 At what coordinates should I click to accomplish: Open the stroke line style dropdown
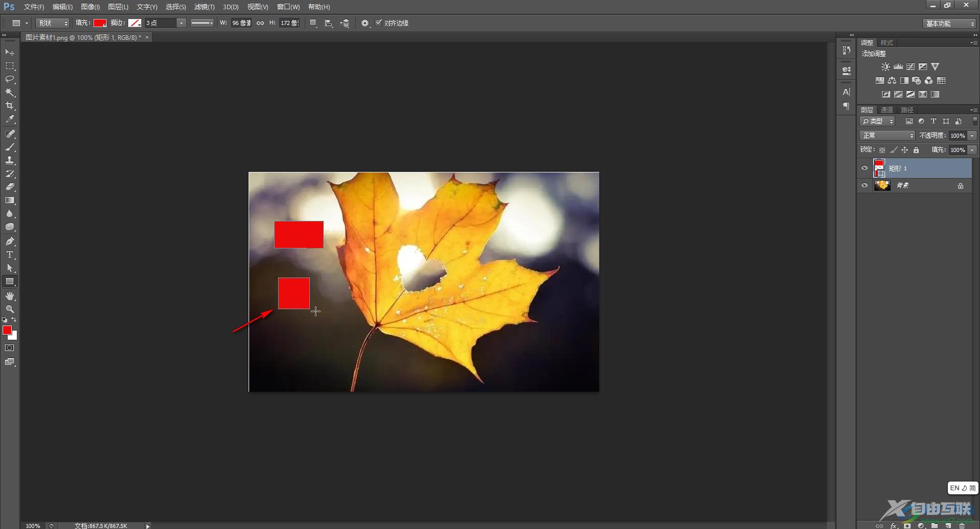point(202,23)
